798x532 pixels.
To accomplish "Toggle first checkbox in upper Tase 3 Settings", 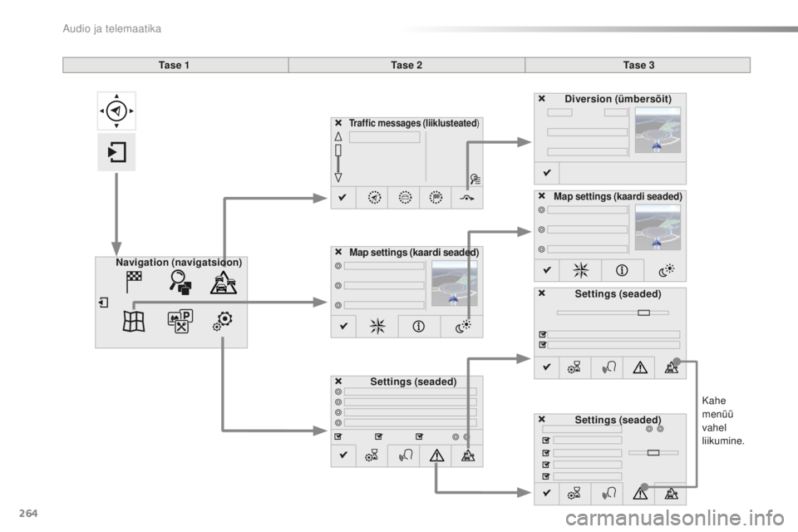I will tap(543, 334).
